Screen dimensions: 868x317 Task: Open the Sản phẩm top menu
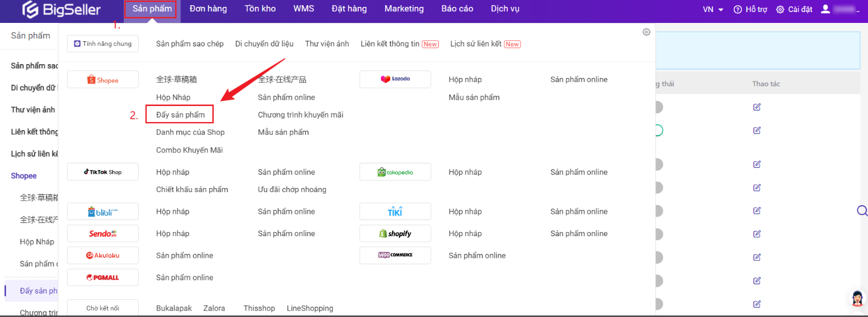(152, 9)
